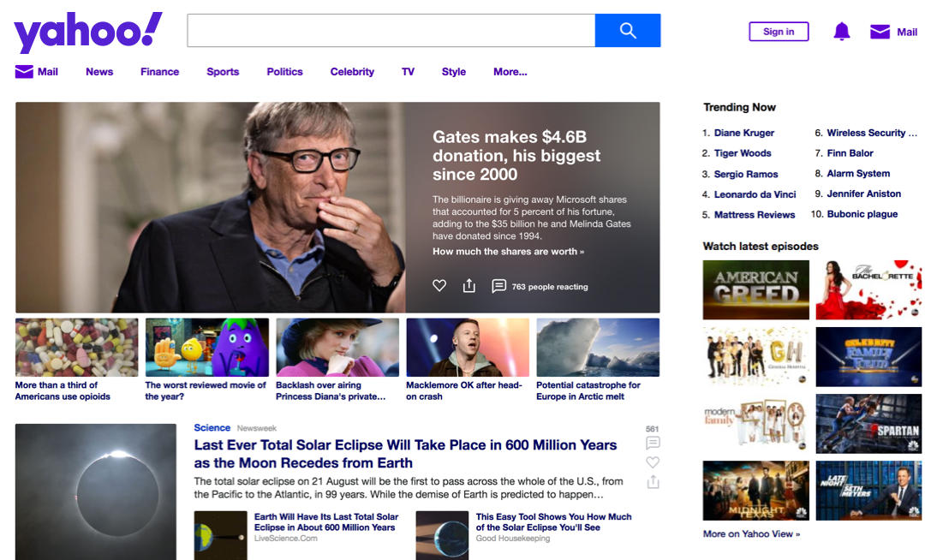The image size is (937, 560).
Task: Watch General Hospital episode thumbnail
Action: 756,357
